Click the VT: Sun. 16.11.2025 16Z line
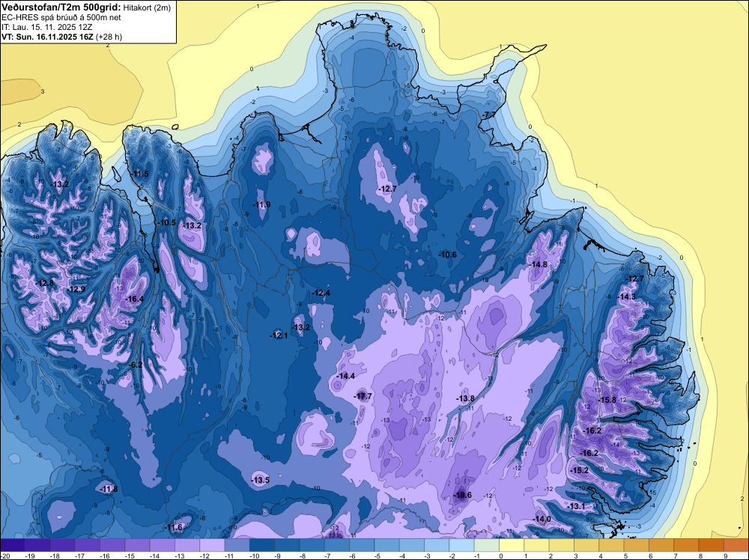 point(61,37)
